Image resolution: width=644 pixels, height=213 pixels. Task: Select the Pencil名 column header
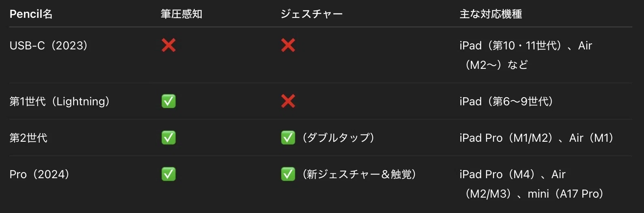coord(31,14)
